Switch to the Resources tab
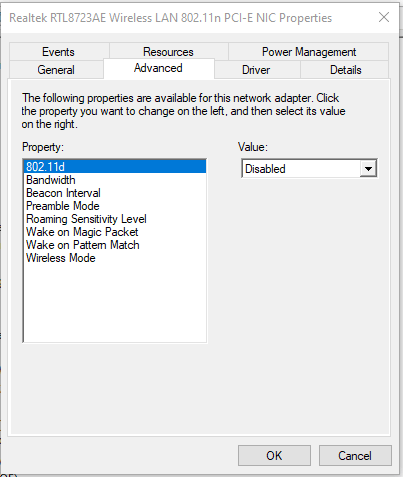Viewport: 403px width, 477px height. 168,52
